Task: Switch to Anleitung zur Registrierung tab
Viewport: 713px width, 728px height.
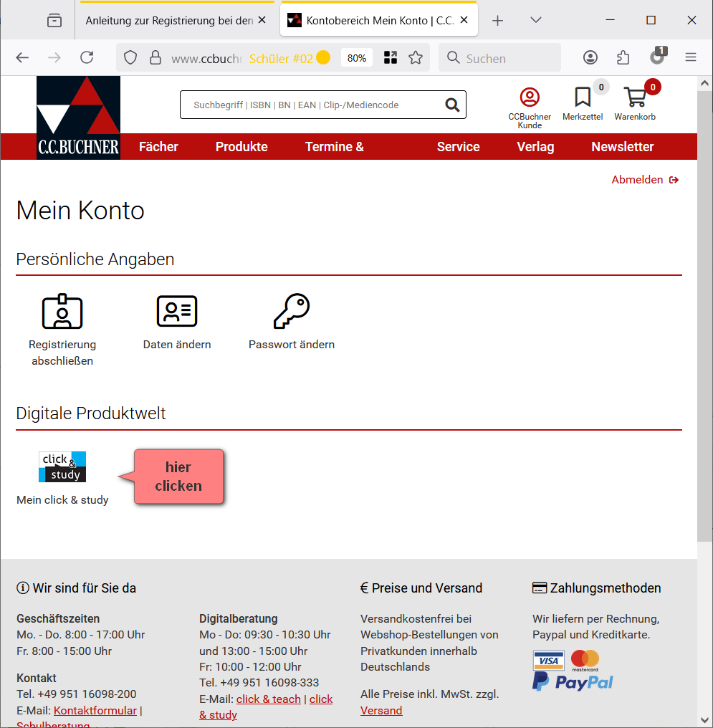Action: tap(169, 21)
